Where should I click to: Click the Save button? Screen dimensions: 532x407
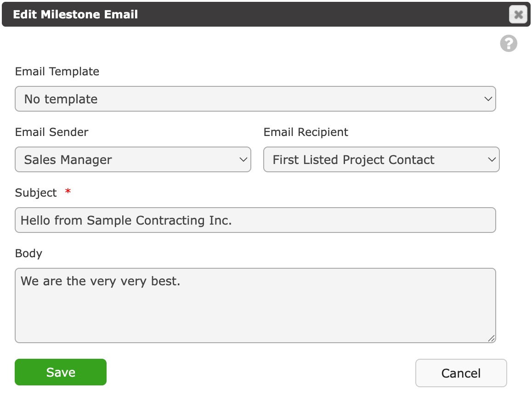pyautogui.click(x=61, y=372)
